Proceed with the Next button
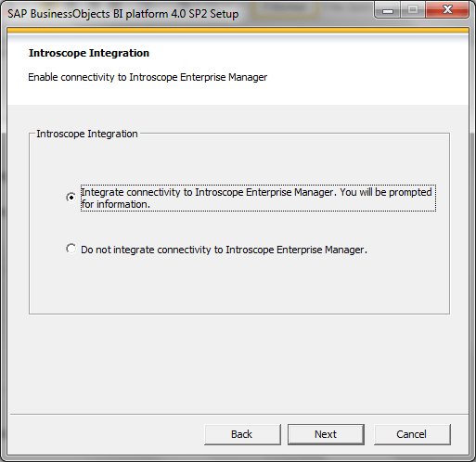This screenshot has height=462, width=476. coord(326,434)
